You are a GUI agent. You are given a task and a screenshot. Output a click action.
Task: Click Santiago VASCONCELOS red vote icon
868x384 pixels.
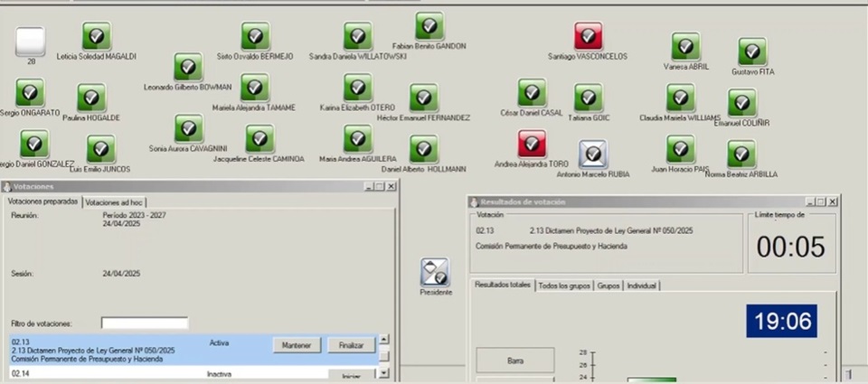(x=588, y=36)
